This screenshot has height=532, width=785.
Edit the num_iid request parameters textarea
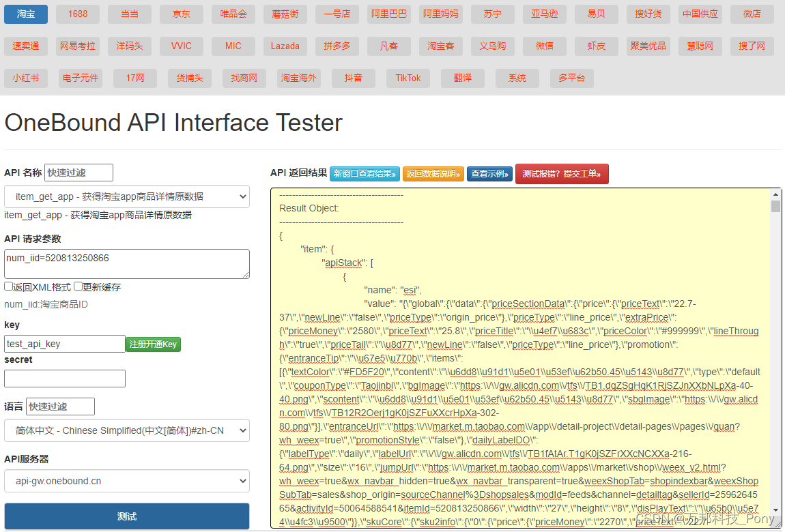pos(127,264)
